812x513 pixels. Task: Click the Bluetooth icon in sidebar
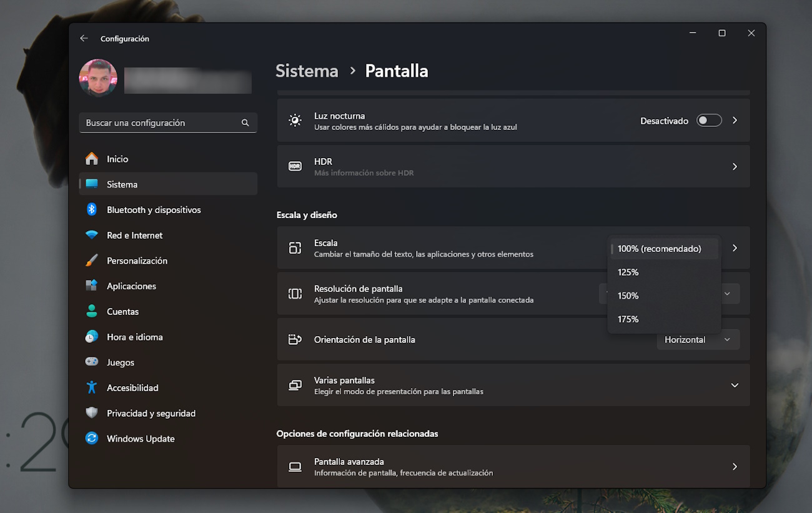tap(92, 209)
